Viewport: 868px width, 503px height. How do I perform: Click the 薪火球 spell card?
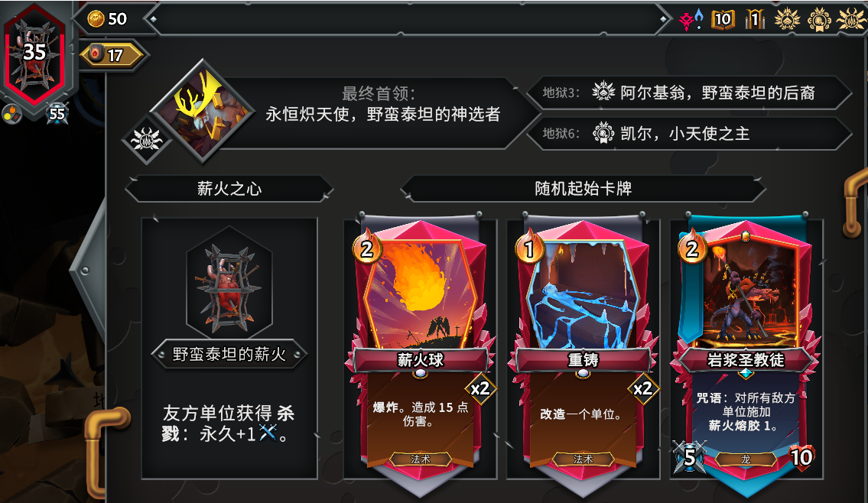coord(420,349)
